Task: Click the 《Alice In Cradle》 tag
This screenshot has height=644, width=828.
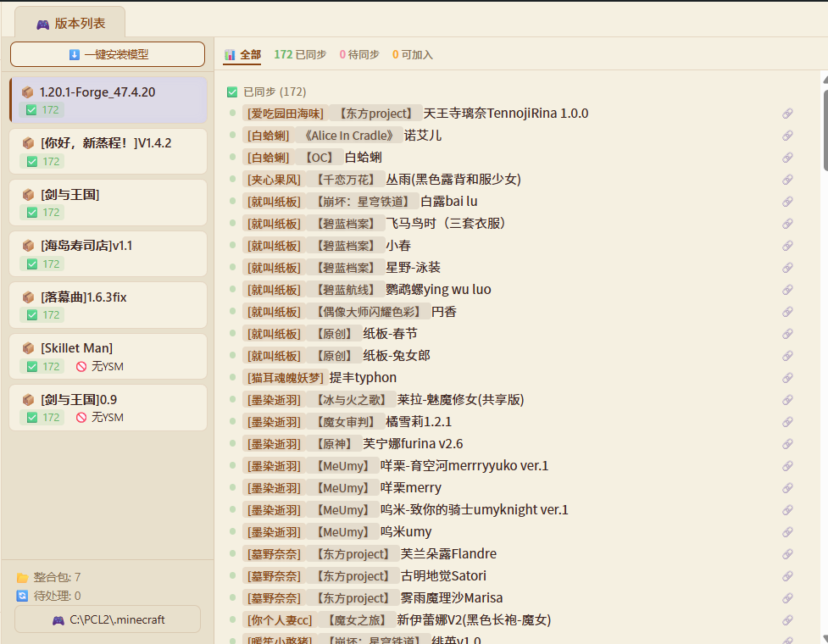Action: [x=349, y=136]
